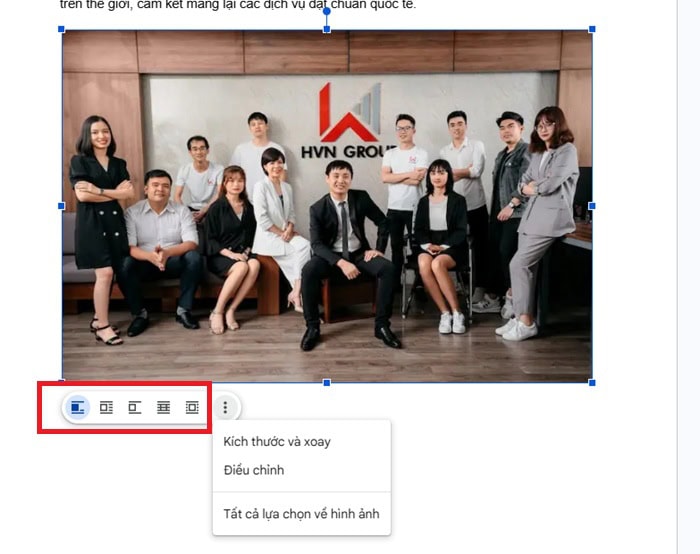Viewport: 700px width, 554px height.
Task: Select the Break text layout icon
Action: tap(135, 407)
